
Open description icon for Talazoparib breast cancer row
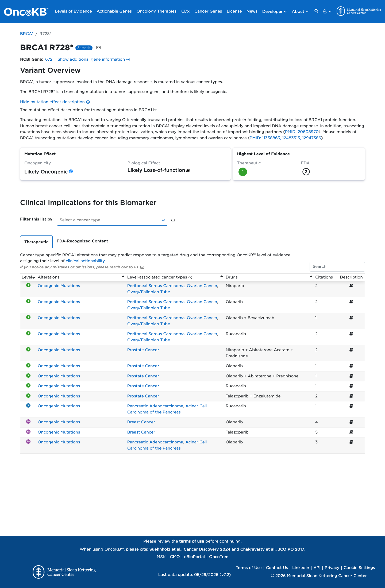coord(351,432)
